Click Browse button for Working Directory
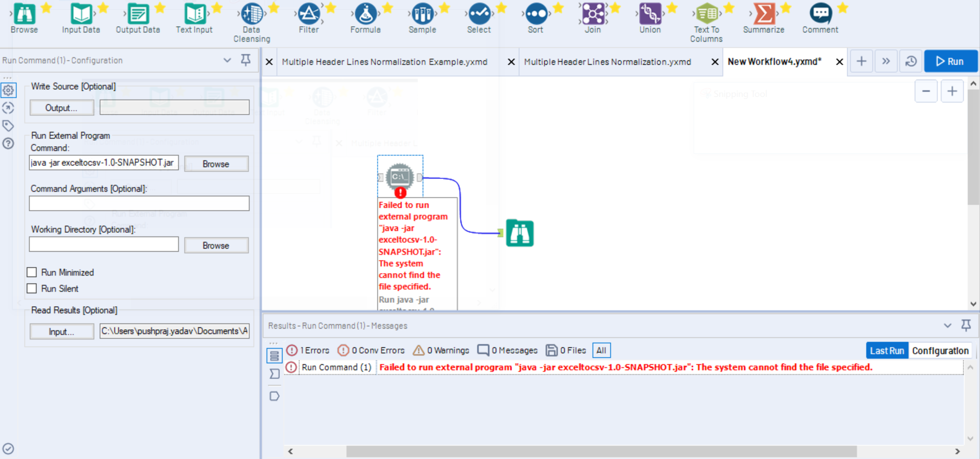Viewport: 980px width, 459px height. click(216, 246)
